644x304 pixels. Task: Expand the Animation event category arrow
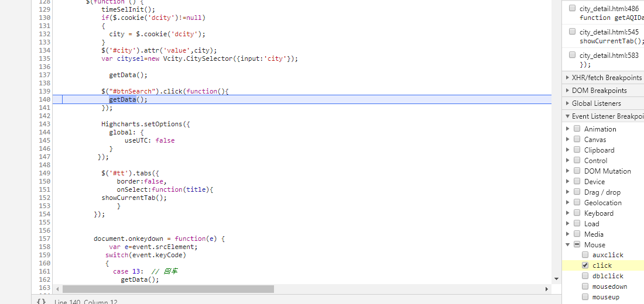click(568, 129)
